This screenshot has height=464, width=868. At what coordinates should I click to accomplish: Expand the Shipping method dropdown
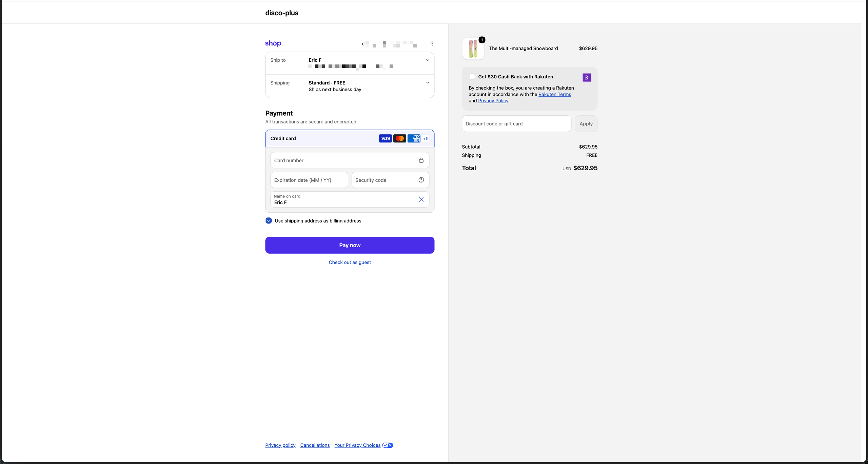[x=428, y=83]
